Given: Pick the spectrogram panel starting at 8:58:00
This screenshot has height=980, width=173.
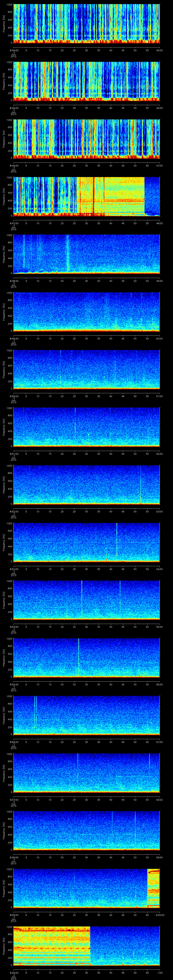Looking at the screenshot, I should (86, 831).
